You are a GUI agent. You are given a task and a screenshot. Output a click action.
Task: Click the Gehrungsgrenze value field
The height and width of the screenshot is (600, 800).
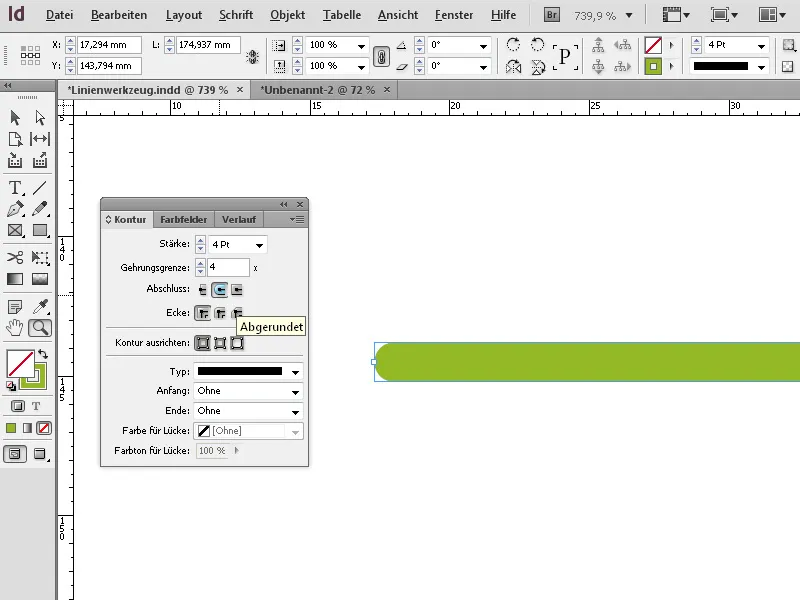point(228,267)
